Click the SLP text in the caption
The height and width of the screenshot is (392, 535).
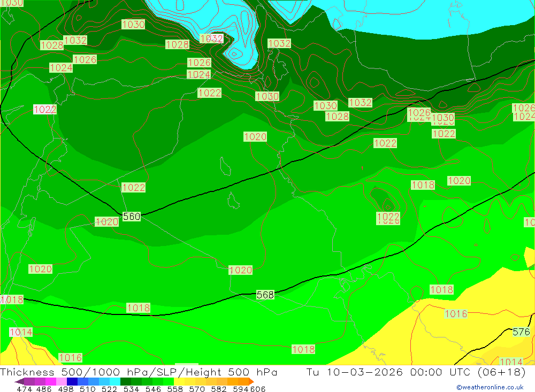(166, 372)
